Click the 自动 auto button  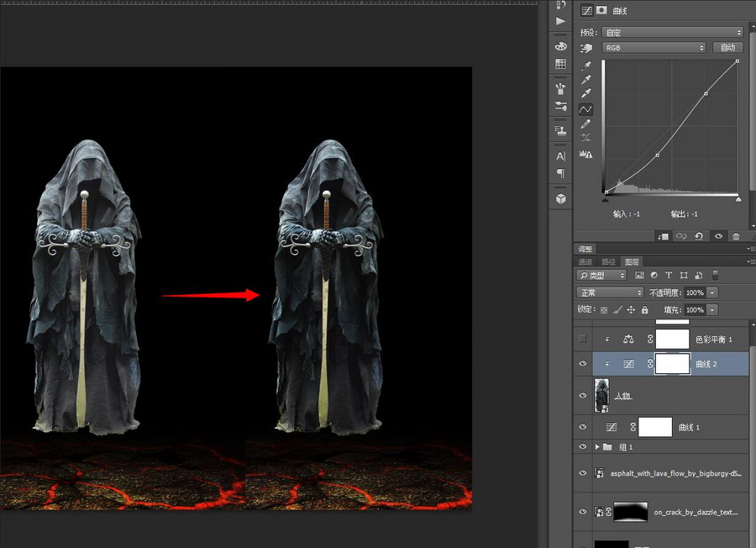pyautogui.click(x=727, y=48)
